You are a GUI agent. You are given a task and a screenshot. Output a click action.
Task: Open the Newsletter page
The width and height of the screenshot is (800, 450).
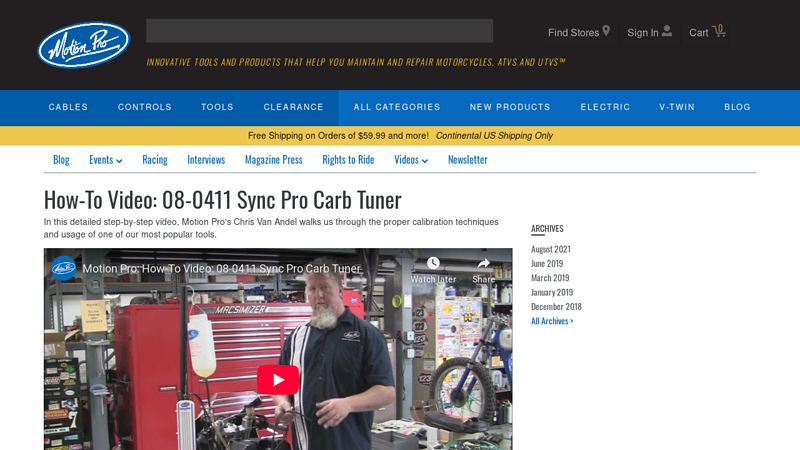tap(467, 160)
